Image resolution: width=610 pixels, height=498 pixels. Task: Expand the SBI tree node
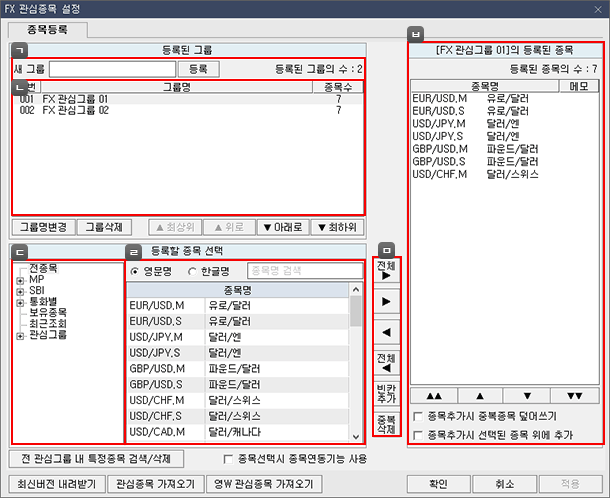[20, 291]
